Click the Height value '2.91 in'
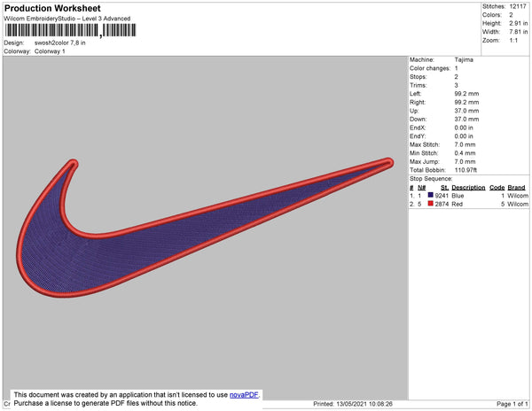Image resolution: width=532 pixels, height=411 pixels. click(519, 23)
